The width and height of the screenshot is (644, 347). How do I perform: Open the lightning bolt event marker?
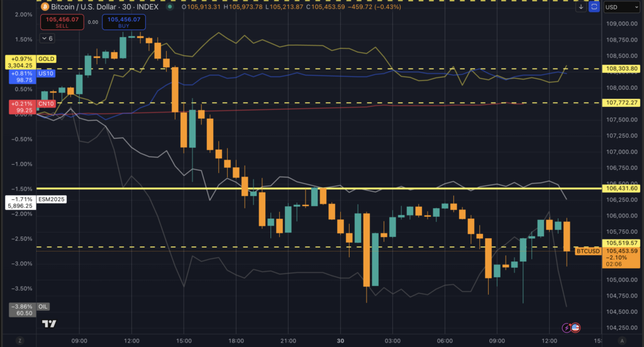pos(566,328)
